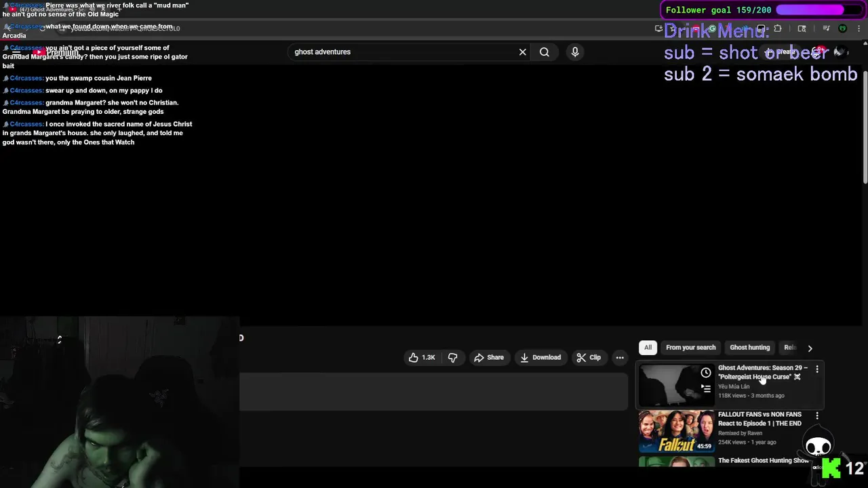The width and height of the screenshot is (868, 488).
Task: Go to YouTube Premium home logo
Action: tap(57, 52)
